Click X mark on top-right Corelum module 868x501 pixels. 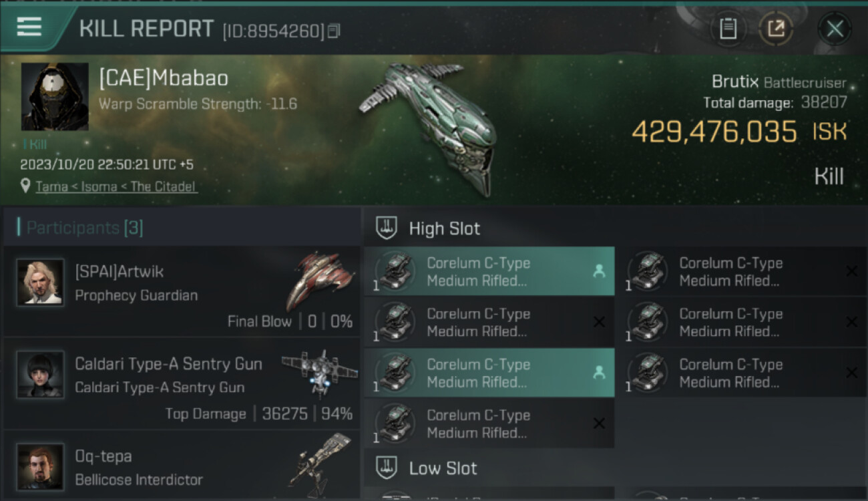(x=851, y=271)
